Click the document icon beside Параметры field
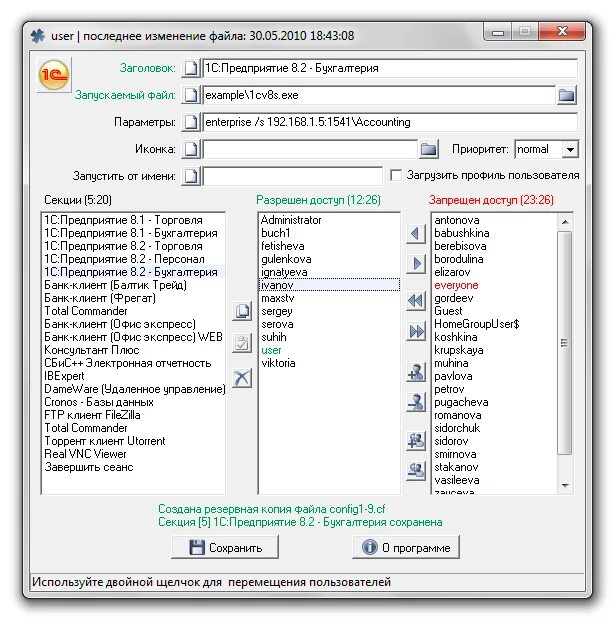 tap(191, 122)
